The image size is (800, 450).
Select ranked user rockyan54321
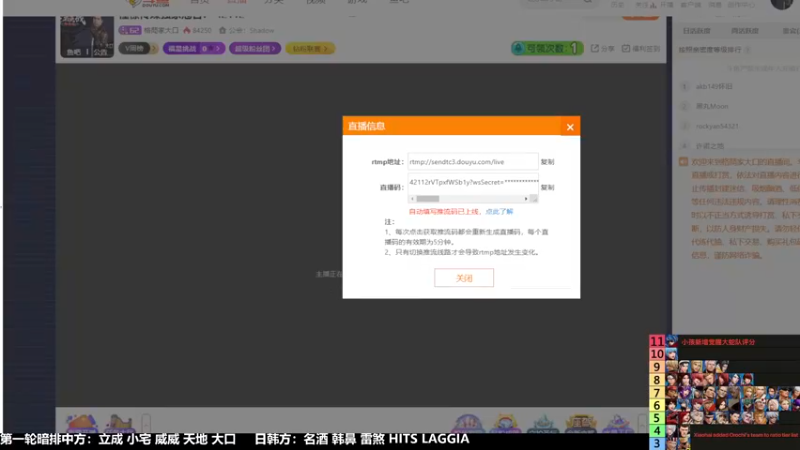pos(717,126)
